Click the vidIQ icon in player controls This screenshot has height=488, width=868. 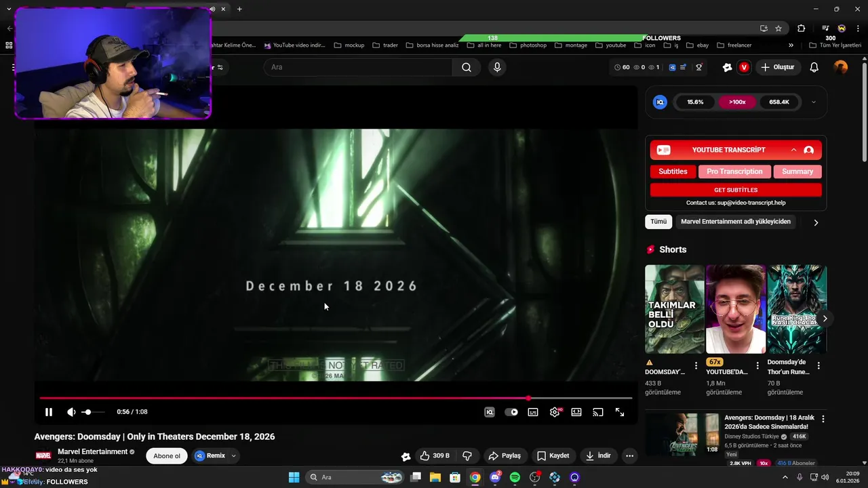coord(490,412)
